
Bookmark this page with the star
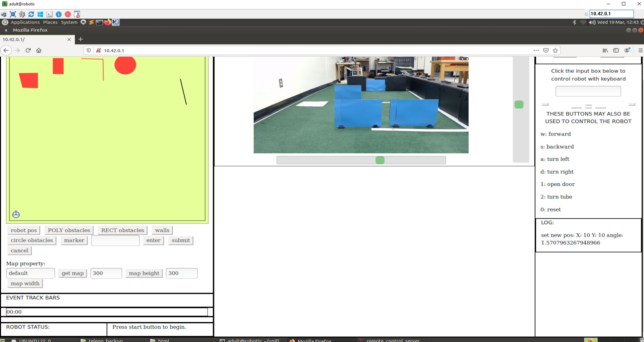555,51
